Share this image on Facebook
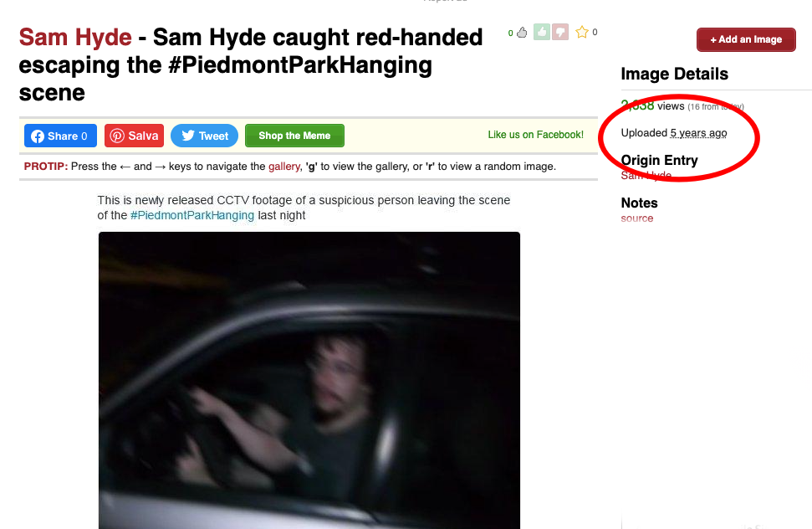 (x=60, y=136)
